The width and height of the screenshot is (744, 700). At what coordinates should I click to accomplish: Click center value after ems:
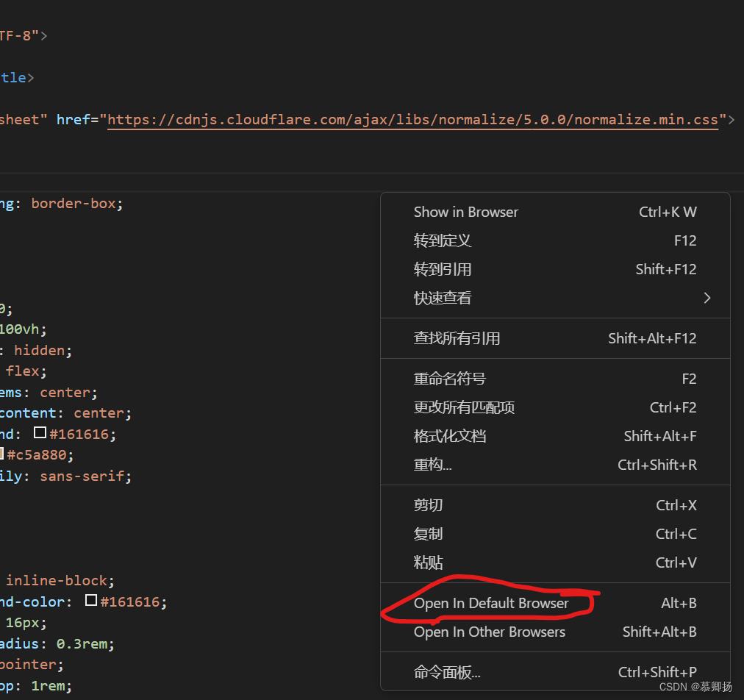pos(65,393)
